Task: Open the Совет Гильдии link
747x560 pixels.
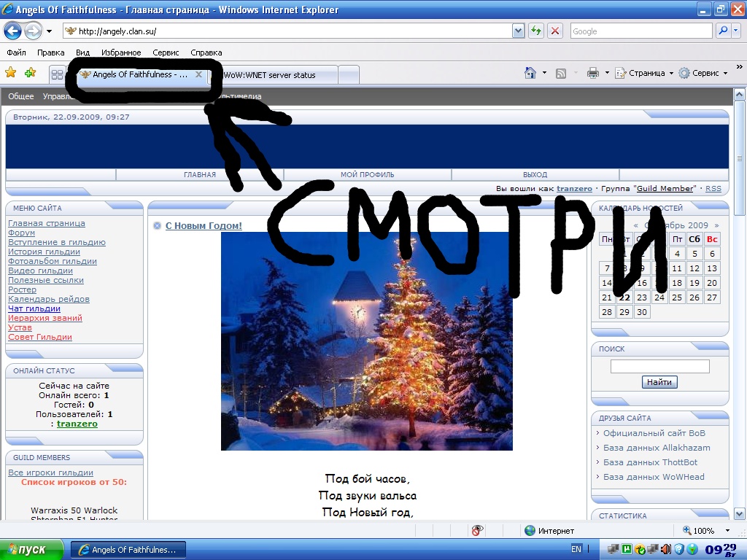Action: 40,337
